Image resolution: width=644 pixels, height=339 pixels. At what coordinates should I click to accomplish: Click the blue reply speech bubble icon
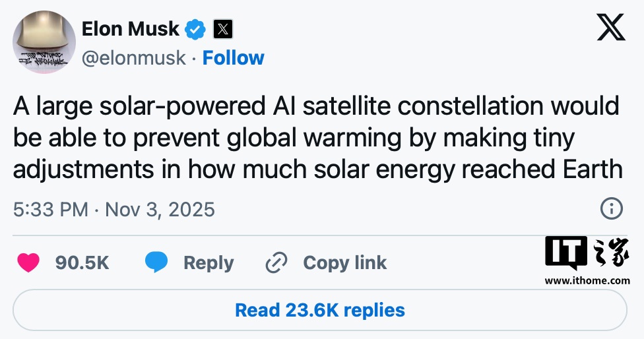coord(156,262)
